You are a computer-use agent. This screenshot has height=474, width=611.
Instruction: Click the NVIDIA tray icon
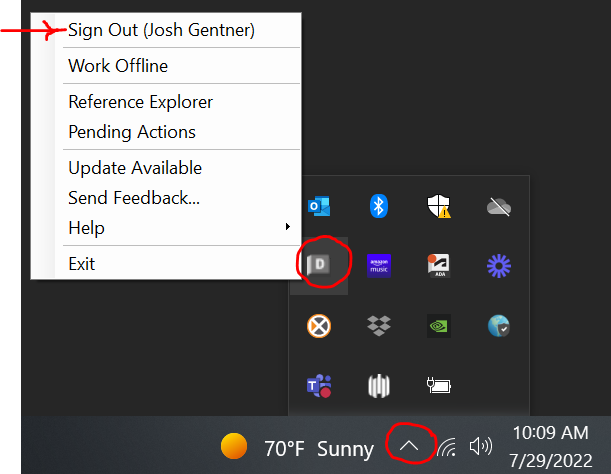(439, 326)
